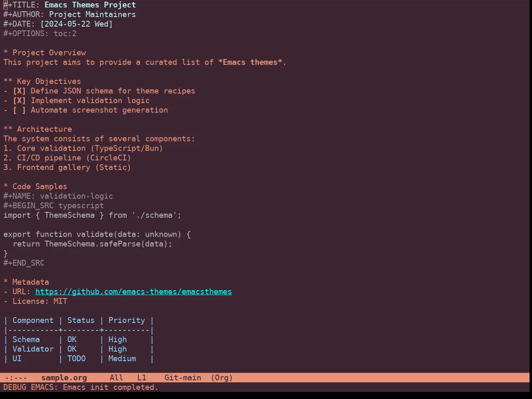Click the '#+BEGIN_SRC typescript' line
Screen dimensions: 532x399
click(54, 206)
